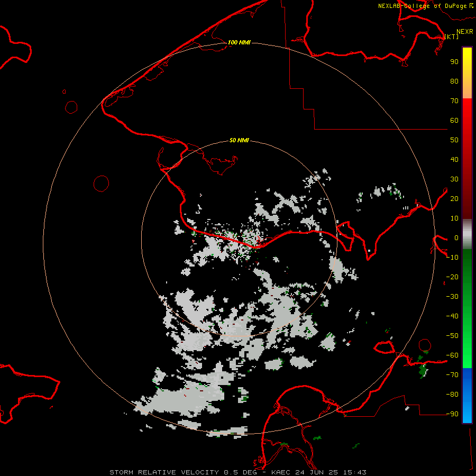Click the 50 value on velocity scale
This screenshot has height=476, width=476.
[454, 140]
